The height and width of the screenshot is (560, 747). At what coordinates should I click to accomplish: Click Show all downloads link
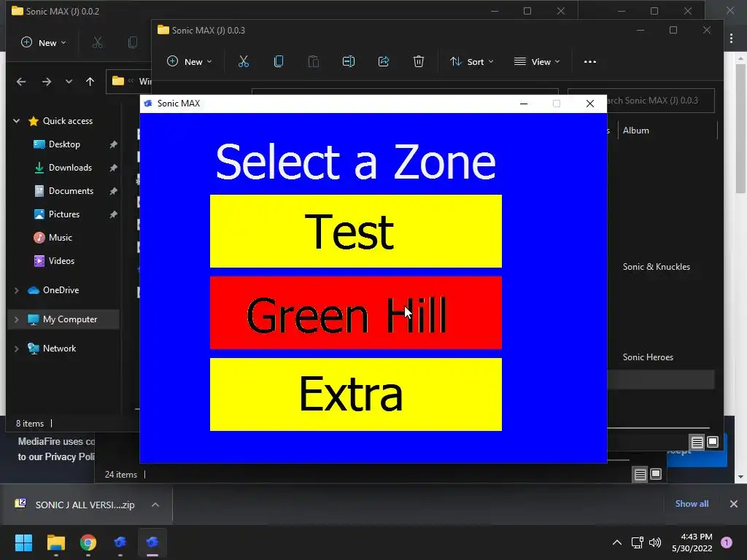(692, 503)
